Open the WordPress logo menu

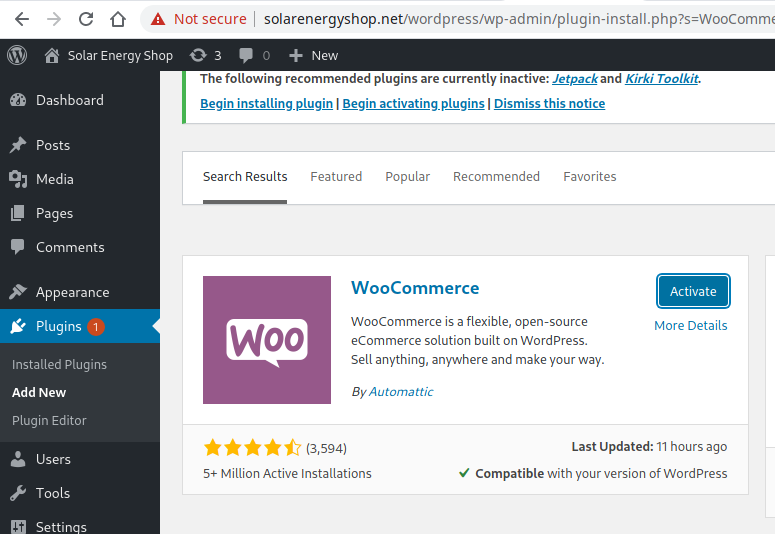click(x=17, y=55)
